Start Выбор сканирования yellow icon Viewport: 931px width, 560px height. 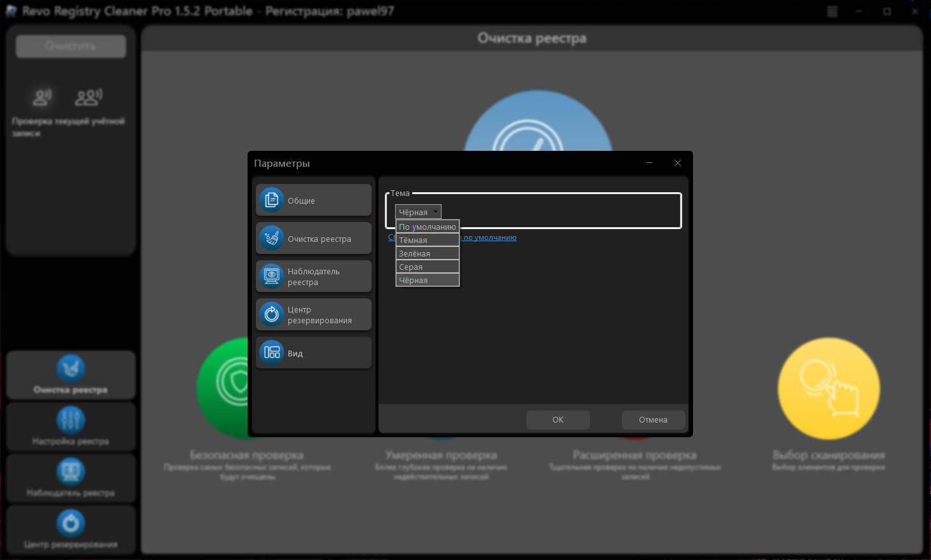coord(829,388)
